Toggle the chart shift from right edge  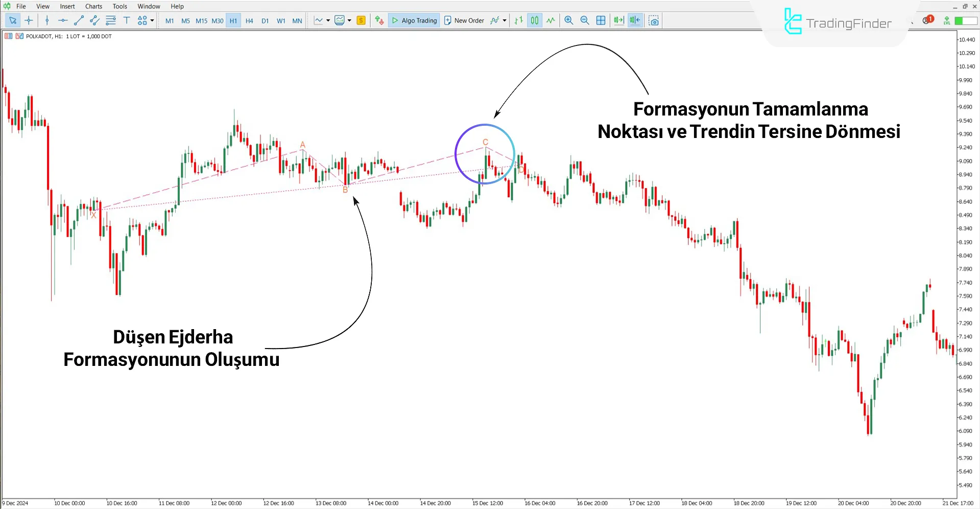pos(634,20)
